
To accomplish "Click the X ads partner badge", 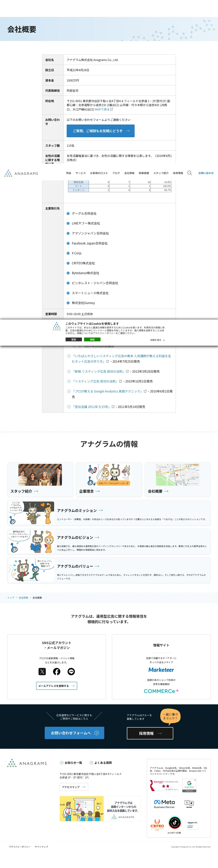I will point(189,804).
